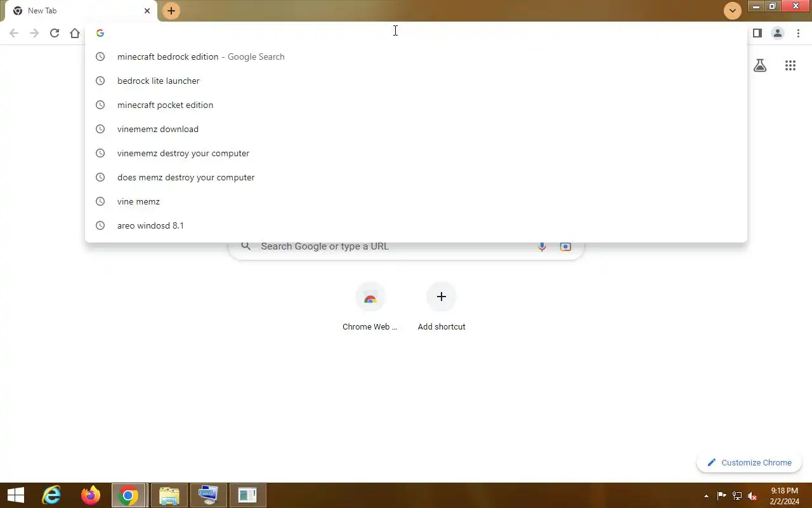Viewport: 812px width, 508px height.
Task: Open the Chrome profile avatar
Action: (x=778, y=33)
